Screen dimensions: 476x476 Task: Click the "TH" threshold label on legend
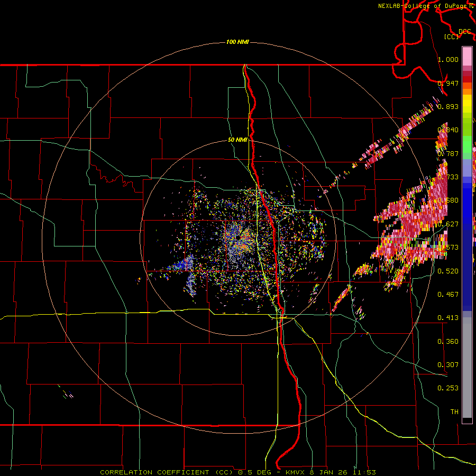[x=454, y=411]
